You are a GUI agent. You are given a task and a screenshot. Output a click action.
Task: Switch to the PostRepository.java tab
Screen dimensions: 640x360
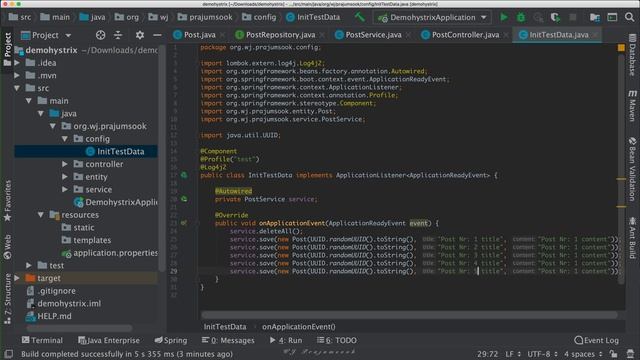pos(281,35)
